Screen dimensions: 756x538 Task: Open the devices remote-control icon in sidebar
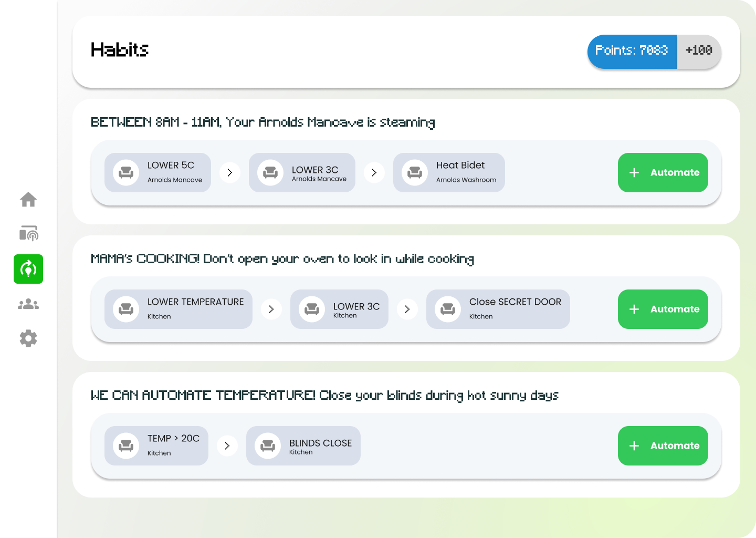point(28,234)
